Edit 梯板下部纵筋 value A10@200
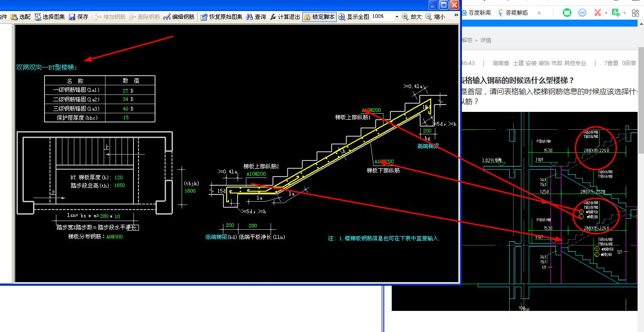The height and width of the screenshot is (332, 644). pyautogui.click(x=384, y=162)
